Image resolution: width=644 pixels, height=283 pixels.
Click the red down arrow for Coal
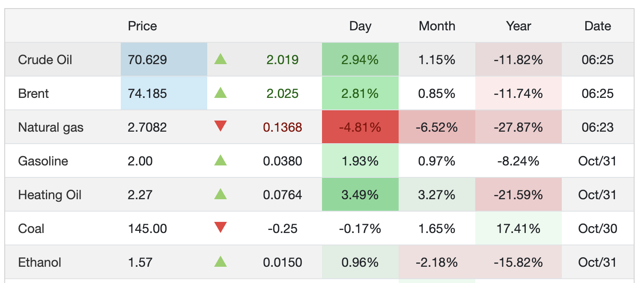[221, 228]
